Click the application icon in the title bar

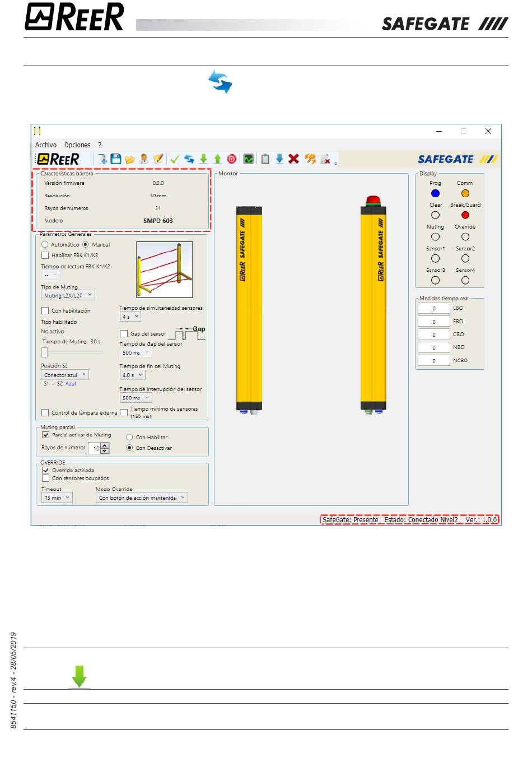(x=38, y=131)
